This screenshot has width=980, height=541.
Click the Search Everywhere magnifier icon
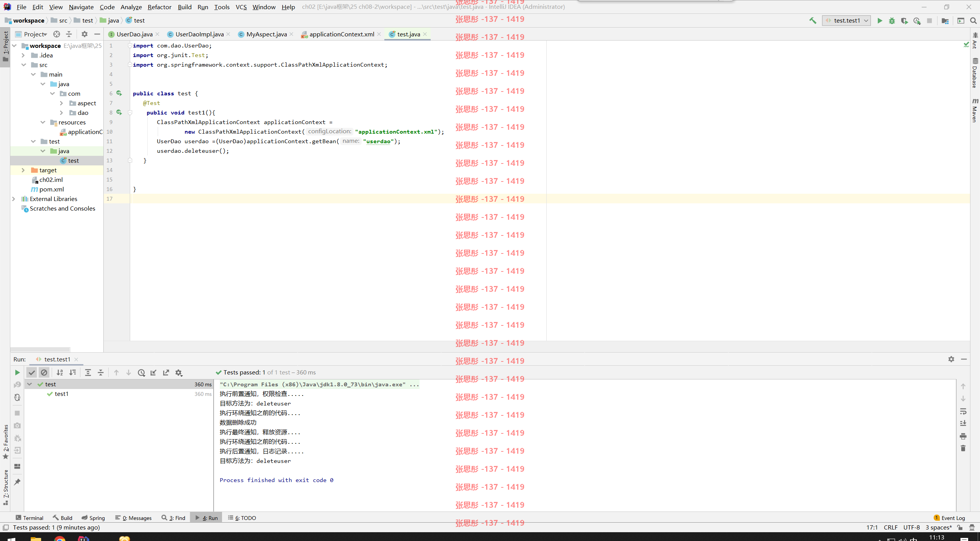tap(973, 21)
